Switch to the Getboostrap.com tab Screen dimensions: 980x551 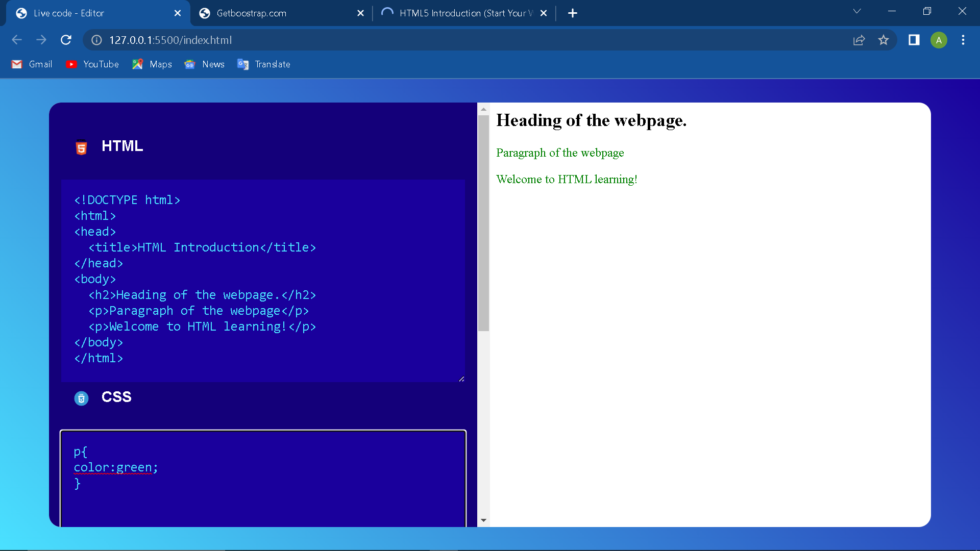(281, 13)
